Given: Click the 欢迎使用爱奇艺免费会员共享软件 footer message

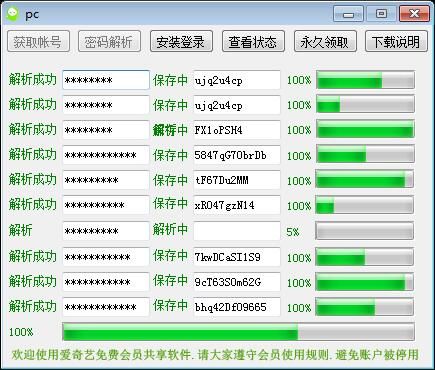Looking at the screenshot, I should click(101, 355).
